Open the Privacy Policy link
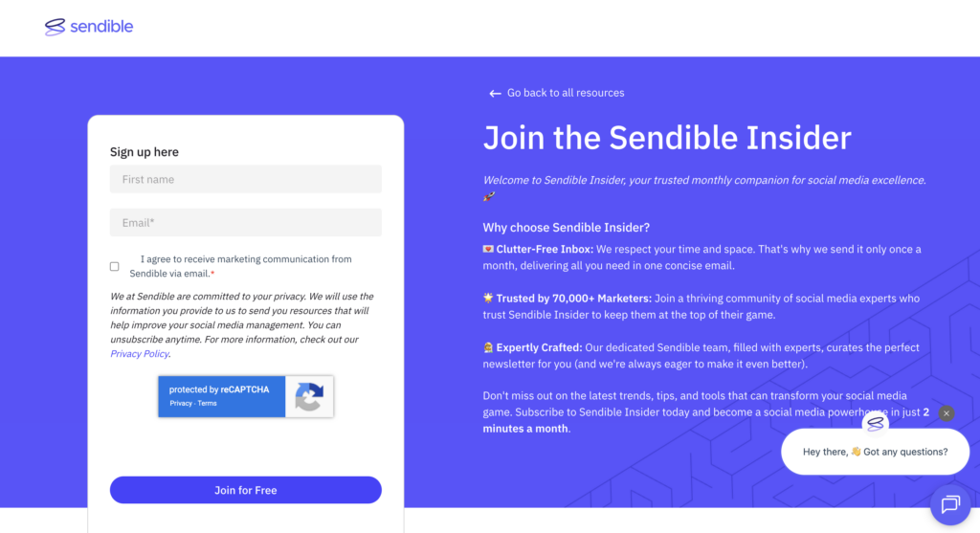Viewport: 980px width, 533px height. 140,354
